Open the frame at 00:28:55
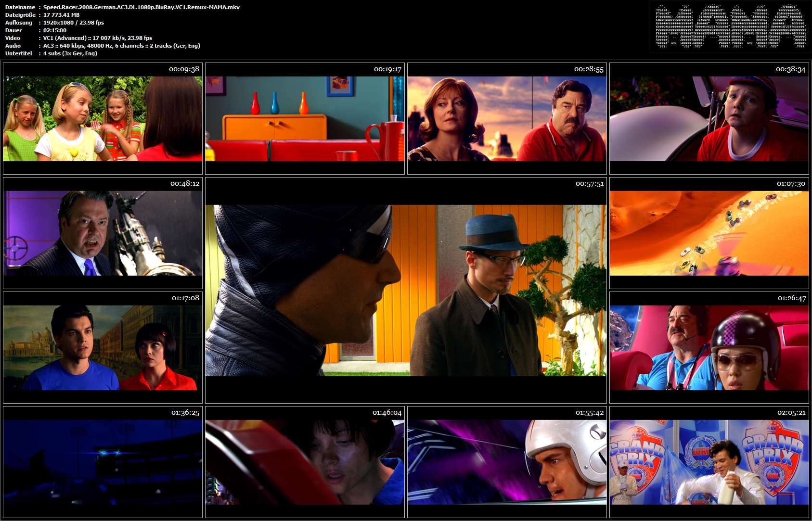 coord(507,118)
